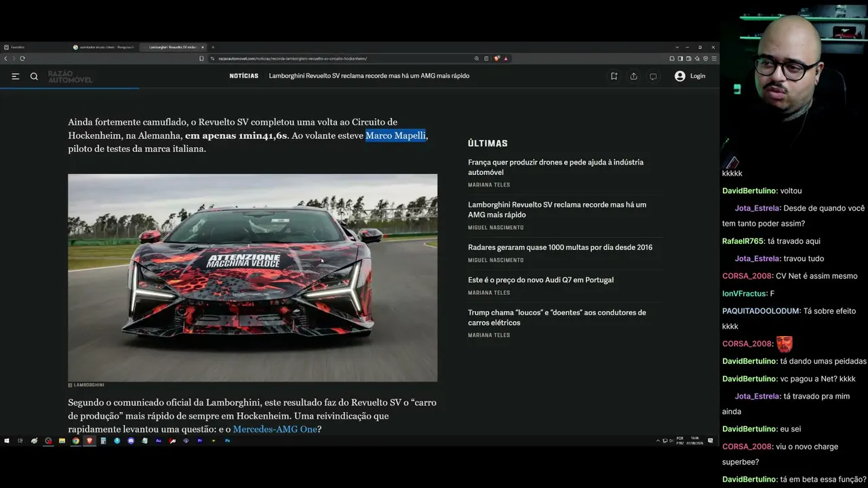Open the Trump condutores de carros elétricos article
Screen dimensions: 868x488
(x=557, y=317)
